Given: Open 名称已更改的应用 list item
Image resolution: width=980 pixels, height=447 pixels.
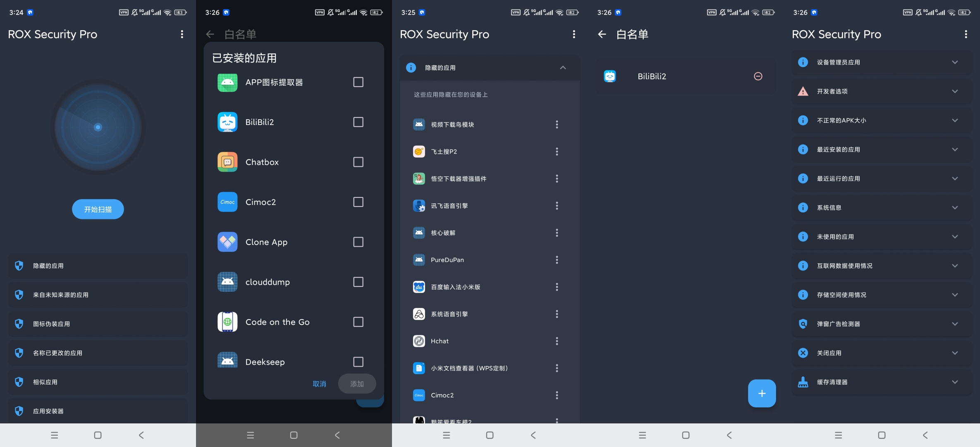Looking at the screenshot, I should [x=98, y=353].
